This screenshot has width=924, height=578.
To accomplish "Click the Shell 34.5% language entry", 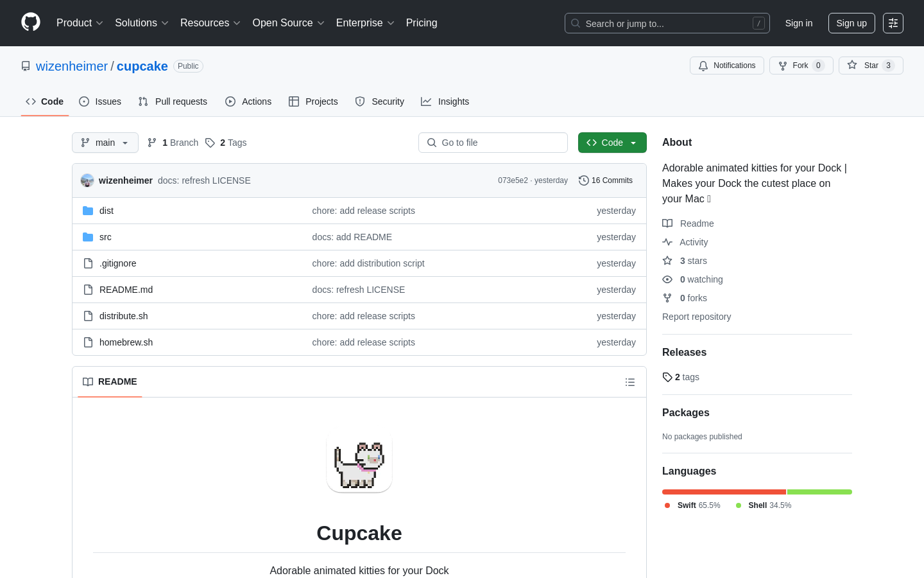I will pyautogui.click(x=764, y=505).
